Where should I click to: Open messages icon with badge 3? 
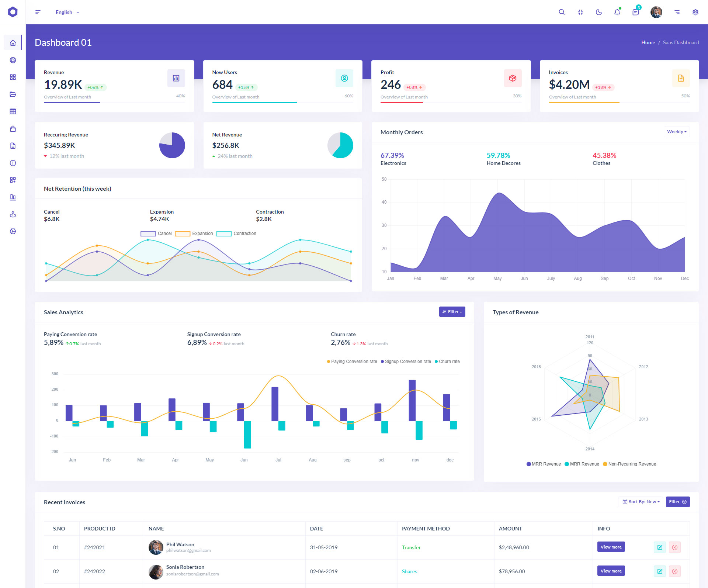click(x=636, y=12)
